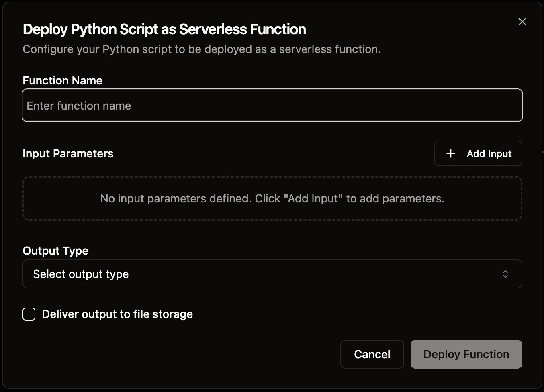Click the Function Name field label
Image resolution: width=544 pixels, height=392 pixels.
click(62, 80)
